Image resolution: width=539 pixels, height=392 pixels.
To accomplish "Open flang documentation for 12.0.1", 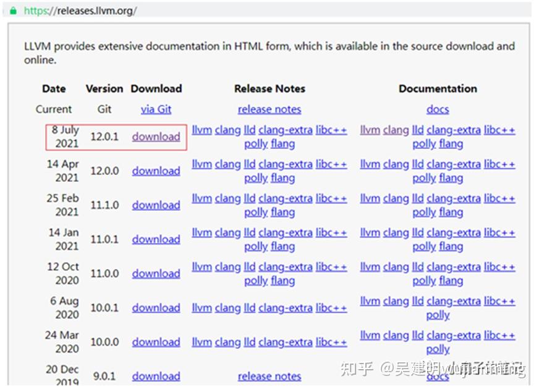I will pos(451,143).
